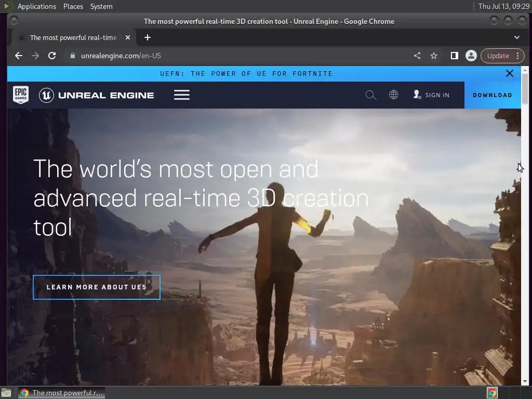Bookmark this tab with star icon
Image resolution: width=532 pixels, height=399 pixels.
(x=434, y=56)
